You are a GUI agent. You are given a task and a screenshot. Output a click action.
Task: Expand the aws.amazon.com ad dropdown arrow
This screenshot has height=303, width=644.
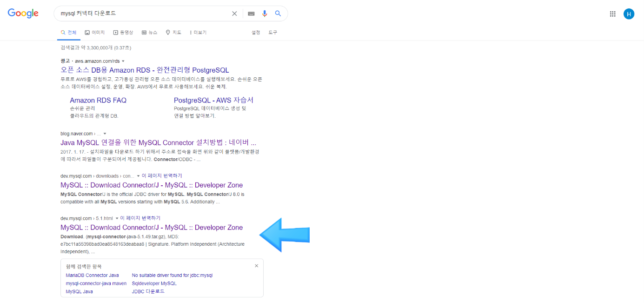coord(123,61)
